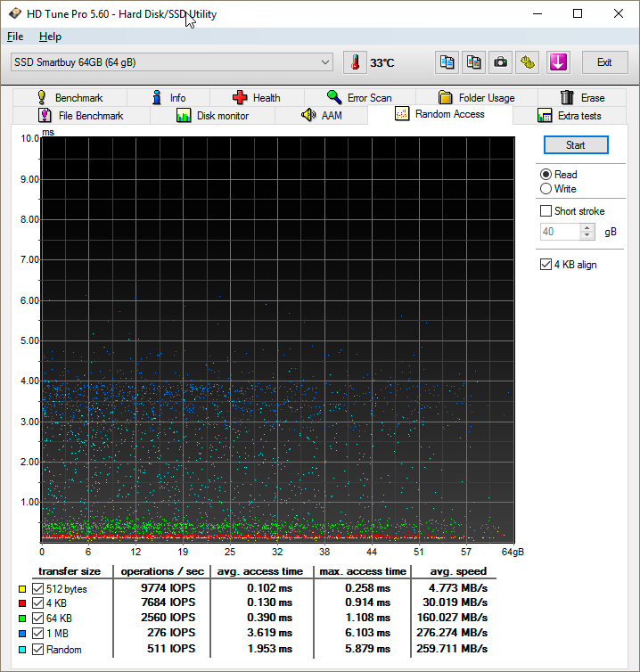Screen dimensions: 640x672
Task: Enable the Short stroke checkbox
Action: (546, 211)
